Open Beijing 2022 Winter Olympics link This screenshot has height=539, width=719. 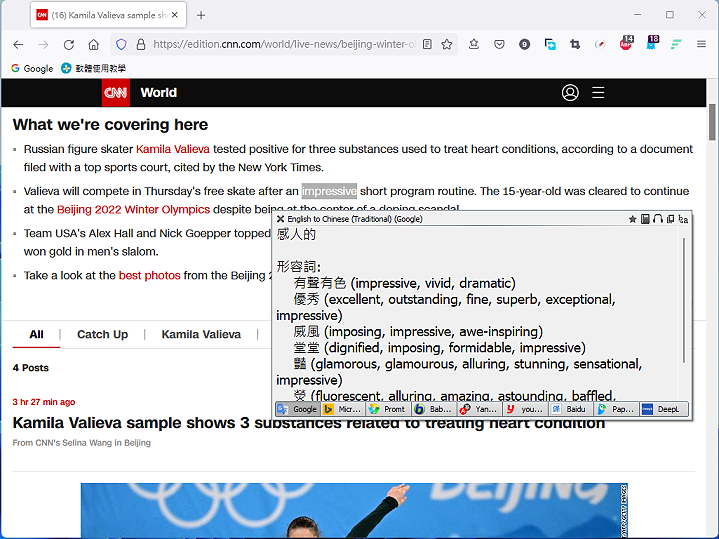(x=133, y=210)
